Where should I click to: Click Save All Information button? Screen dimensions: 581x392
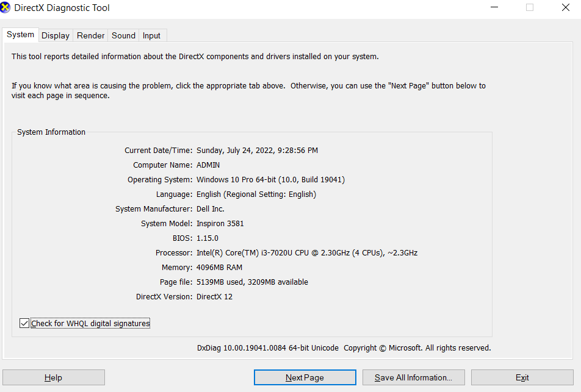point(414,377)
